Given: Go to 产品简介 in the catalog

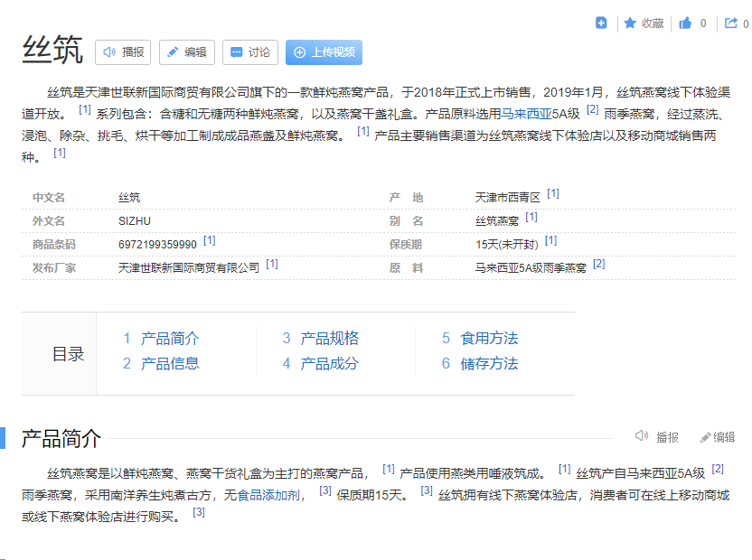Looking at the screenshot, I should [170, 339].
